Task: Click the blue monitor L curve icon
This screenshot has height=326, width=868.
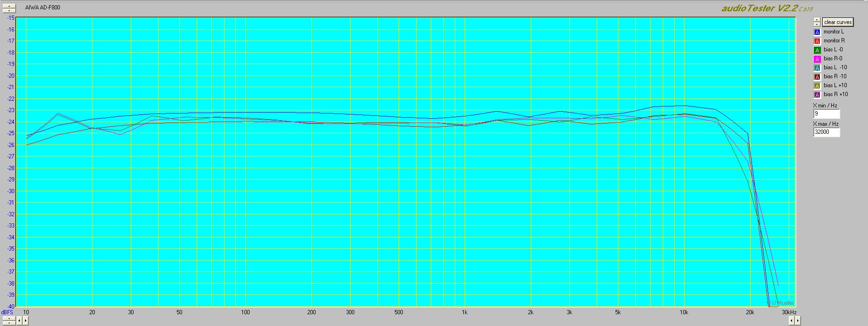Action: click(x=817, y=32)
